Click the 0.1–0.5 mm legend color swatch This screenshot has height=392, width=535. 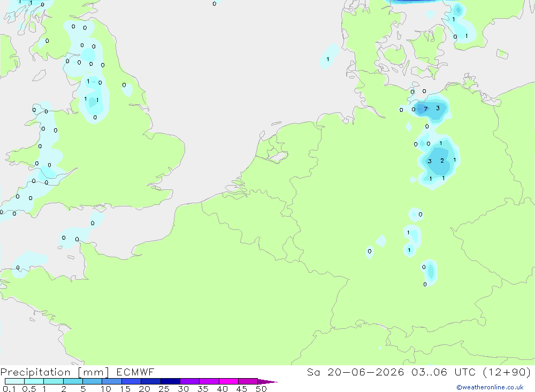(x=14, y=381)
